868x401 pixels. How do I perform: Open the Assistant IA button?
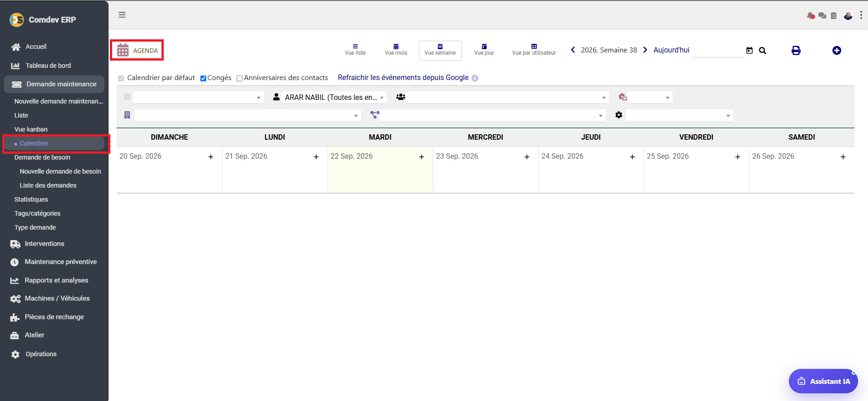(x=823, y=381)
